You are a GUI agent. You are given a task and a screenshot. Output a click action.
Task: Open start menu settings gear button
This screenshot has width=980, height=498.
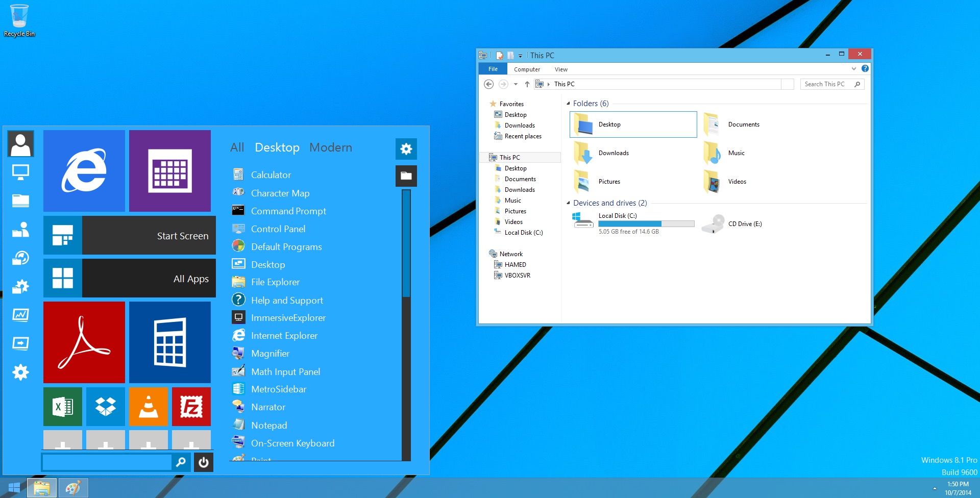(x=406, y=149)
